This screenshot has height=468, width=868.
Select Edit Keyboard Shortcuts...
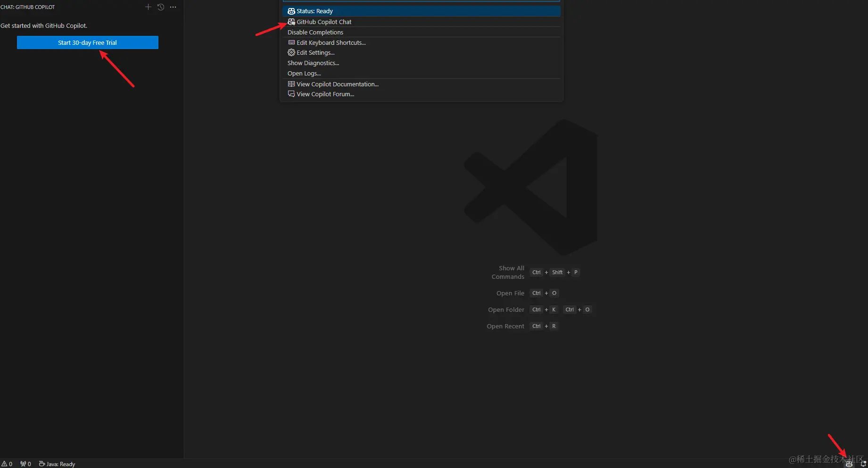click(x=422, y=42)
